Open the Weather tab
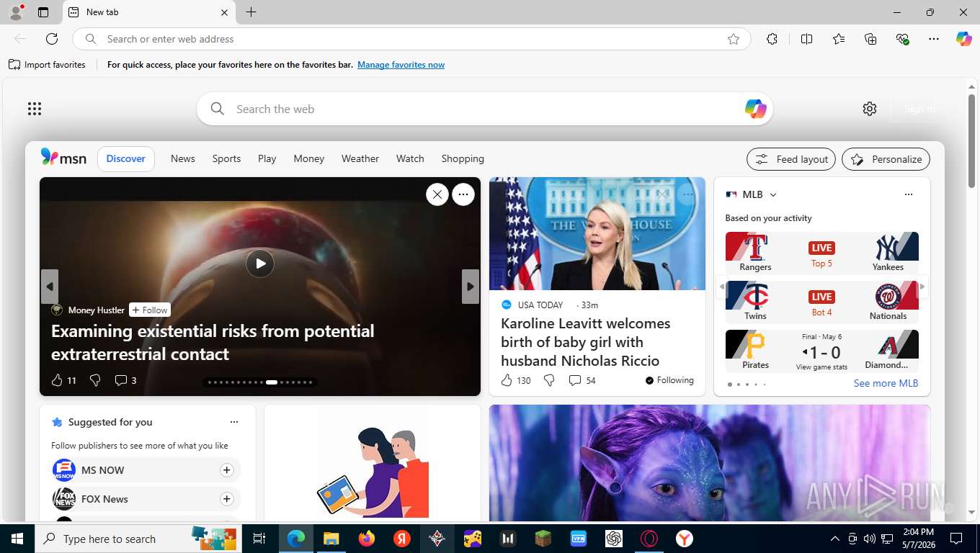Viewport: 980px width, 553px height. (360, 158)
